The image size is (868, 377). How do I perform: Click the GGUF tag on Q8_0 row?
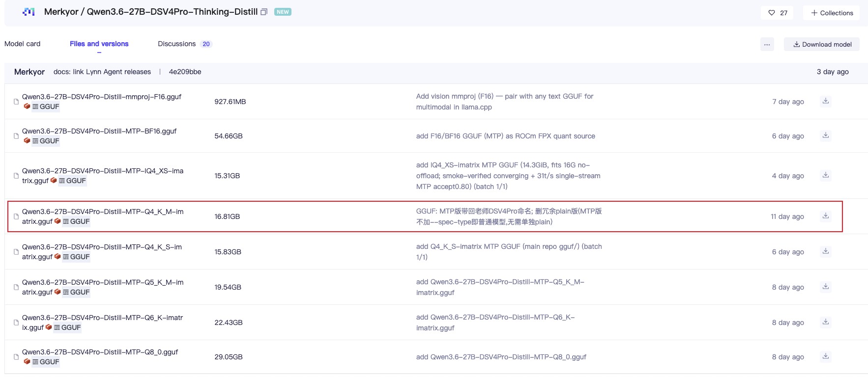[46, 362]
